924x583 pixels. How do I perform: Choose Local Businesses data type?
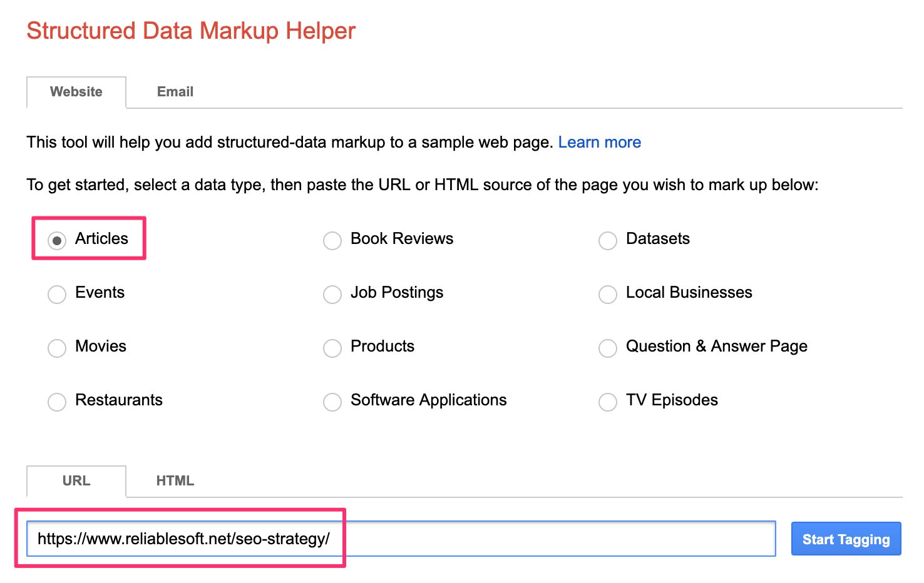[x=608, y=294]
